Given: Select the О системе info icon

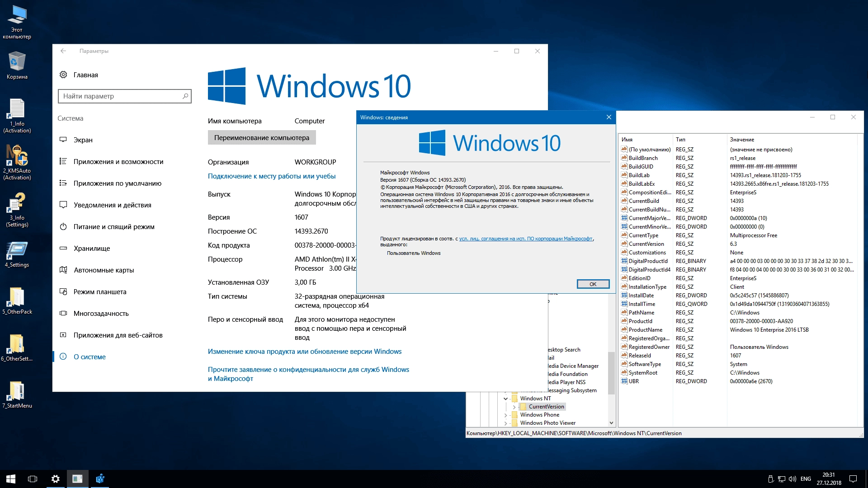Looking at the screenshot, I should (63, 357).
